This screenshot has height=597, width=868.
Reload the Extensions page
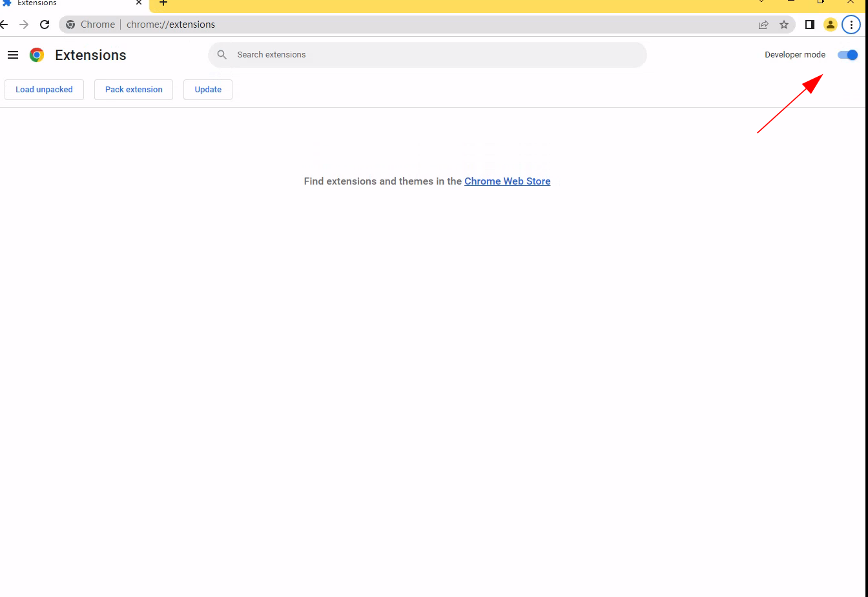click(x=44, y=25)
